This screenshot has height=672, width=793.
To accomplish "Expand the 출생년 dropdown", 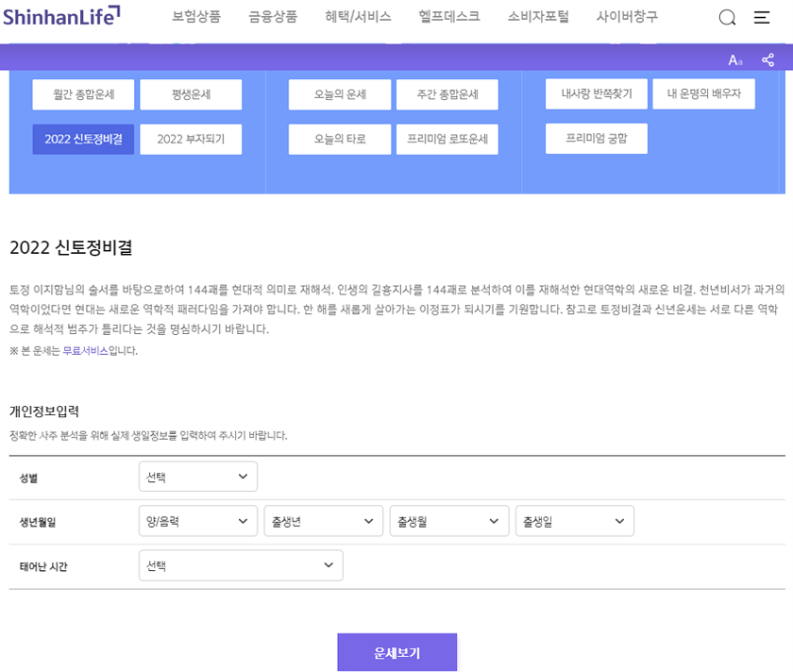I will click(324, 521).
